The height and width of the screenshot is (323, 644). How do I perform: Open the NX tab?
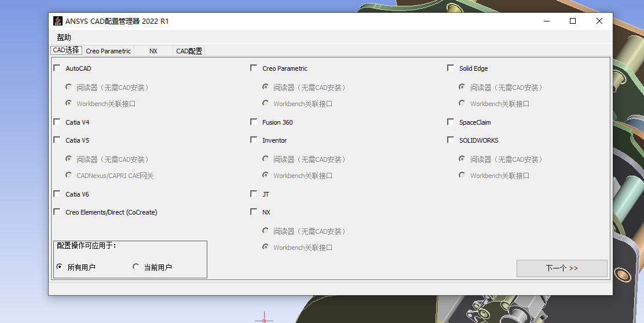153,51
